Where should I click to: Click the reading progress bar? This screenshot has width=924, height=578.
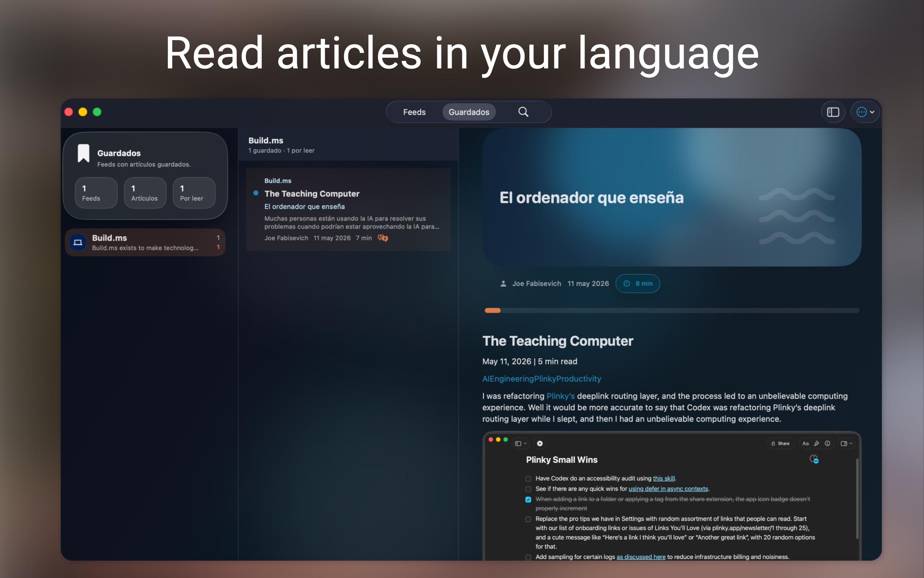pos(672,311)
